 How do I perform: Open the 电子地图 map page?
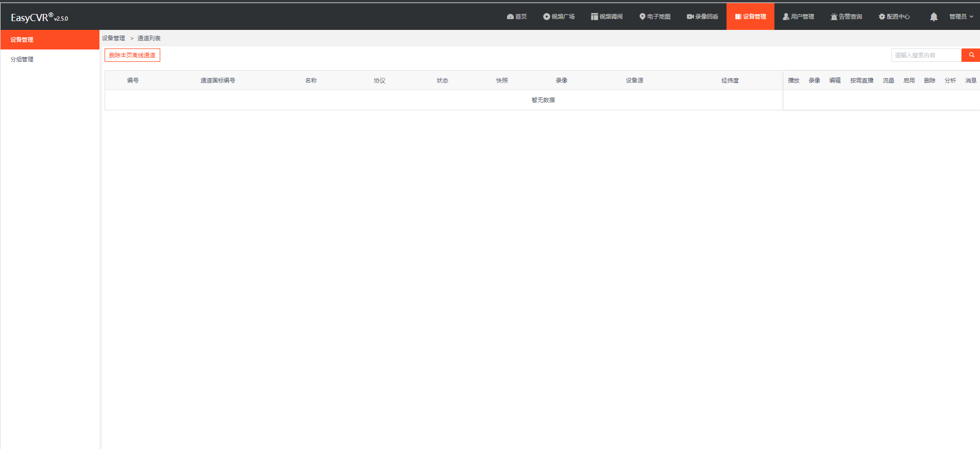pyautogui.click(x=654, y=16)
